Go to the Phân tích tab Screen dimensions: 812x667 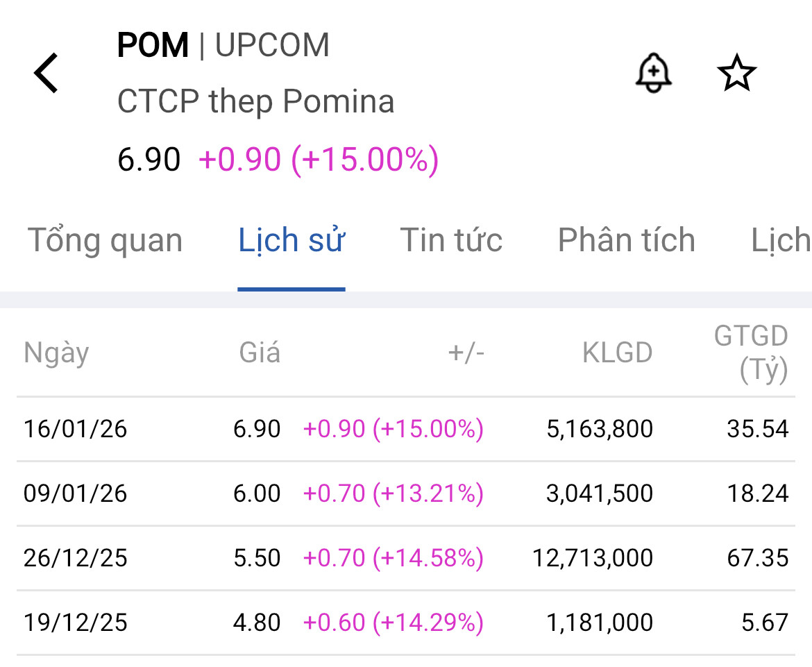626,240
